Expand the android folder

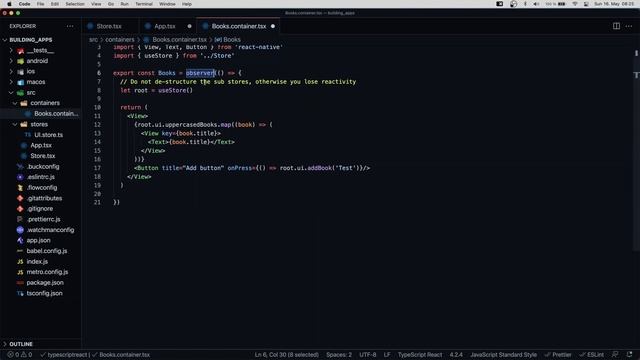coord(11,61)
